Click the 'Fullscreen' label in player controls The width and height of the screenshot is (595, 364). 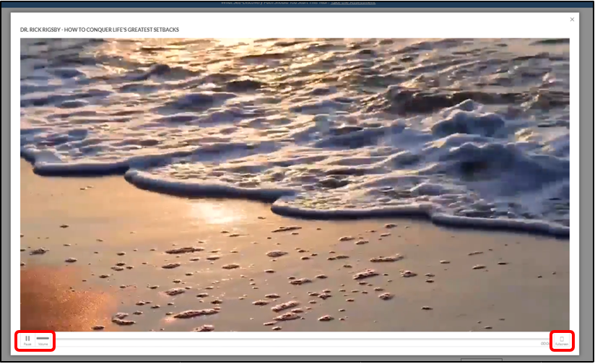click(562, 344)
